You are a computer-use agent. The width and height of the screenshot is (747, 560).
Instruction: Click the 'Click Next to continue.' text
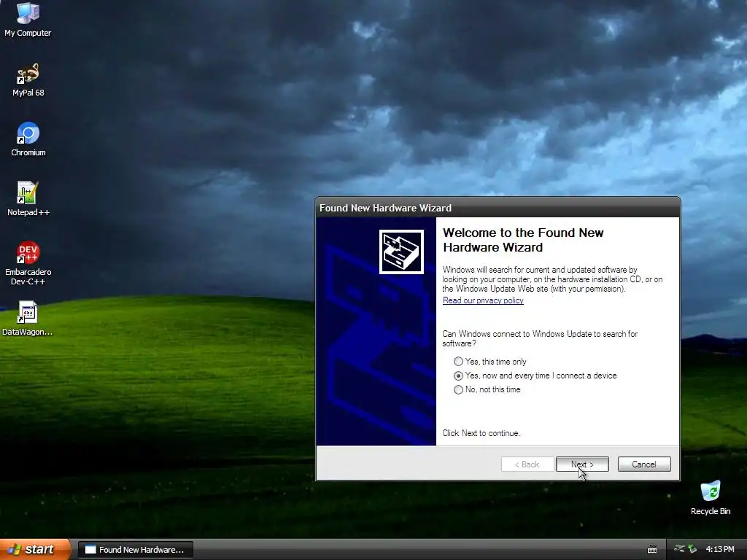[481, 433]
